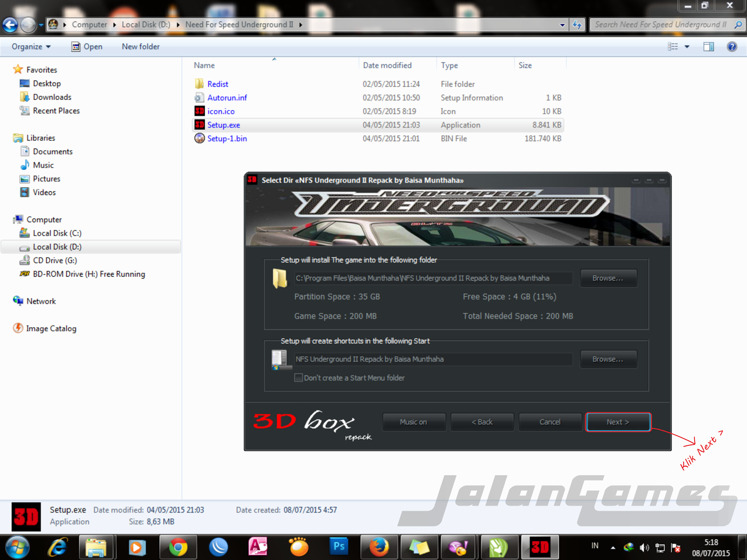Open the view options dropdown arrow
The height and width of the screenshot is (560, 747).
click(x=687, y=47)
